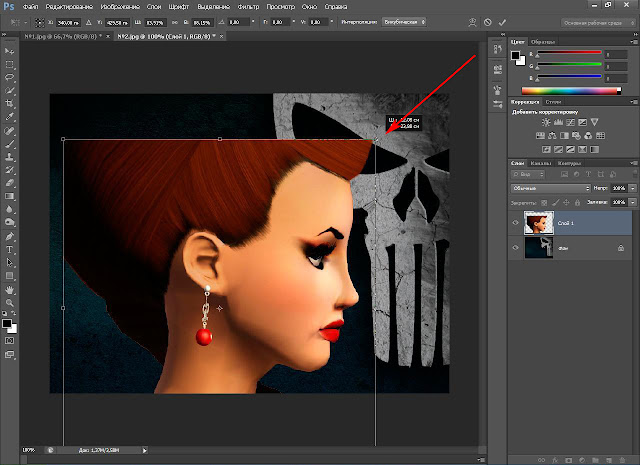Viewport: 640px width, 465px height.
Task: Cancel the transform in options bar
Action: (488, 22)
